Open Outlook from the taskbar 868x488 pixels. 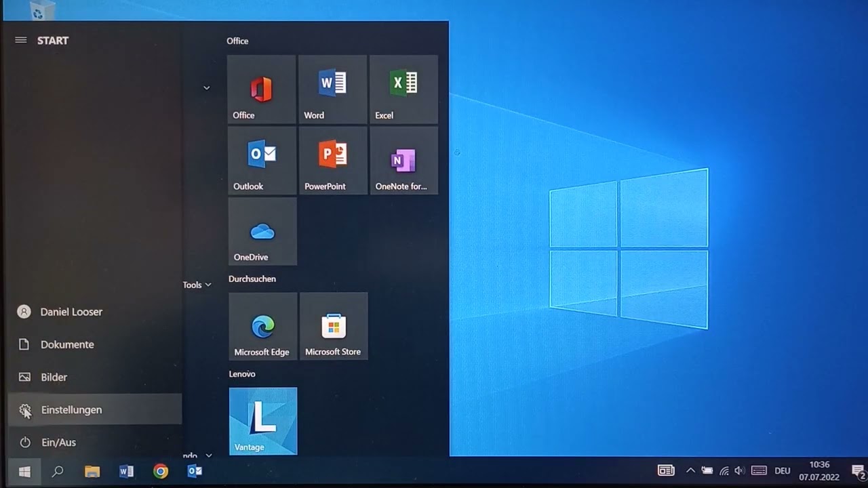(x=195, y=472)
